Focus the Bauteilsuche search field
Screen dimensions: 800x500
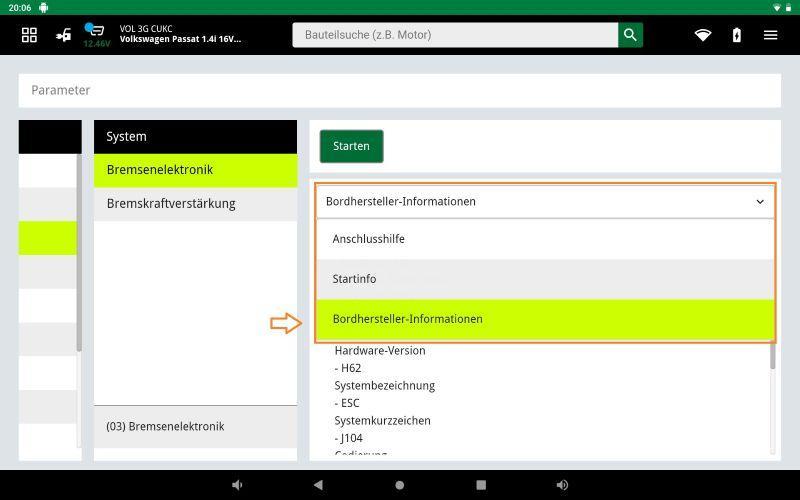tap(455, 35)
